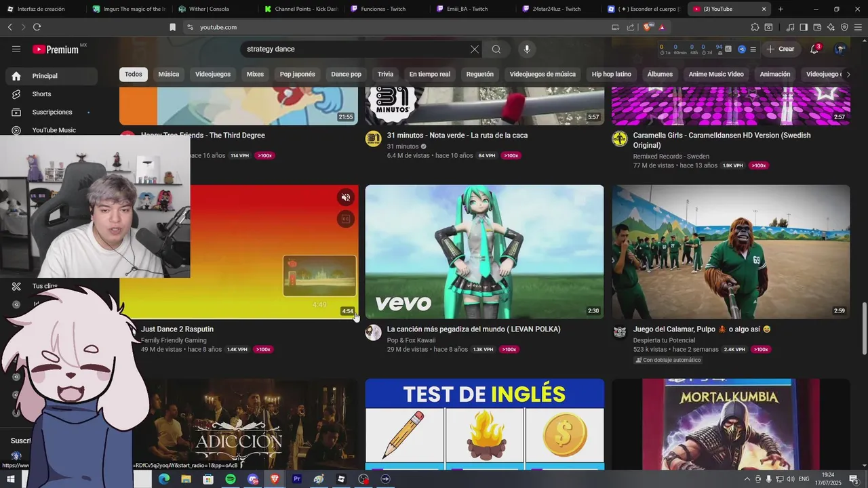Select the Pop japonés filter chip

298,74
